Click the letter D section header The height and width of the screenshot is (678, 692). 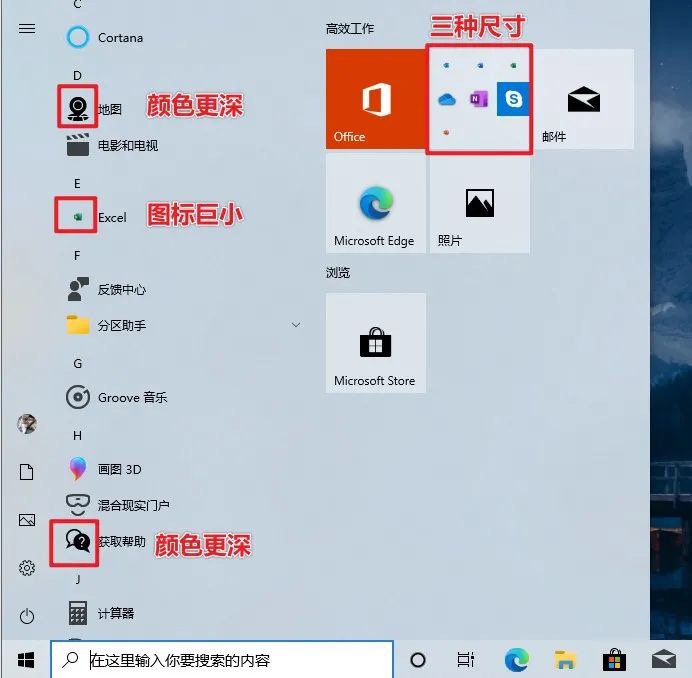(77, 75)
